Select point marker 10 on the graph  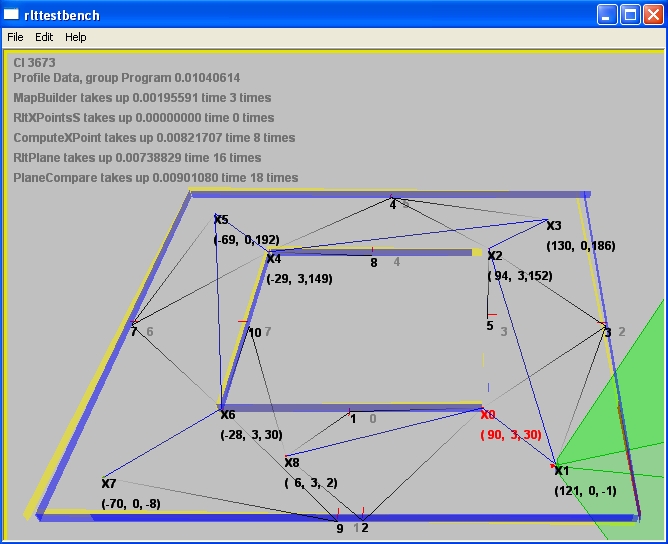tap(254, 332)
